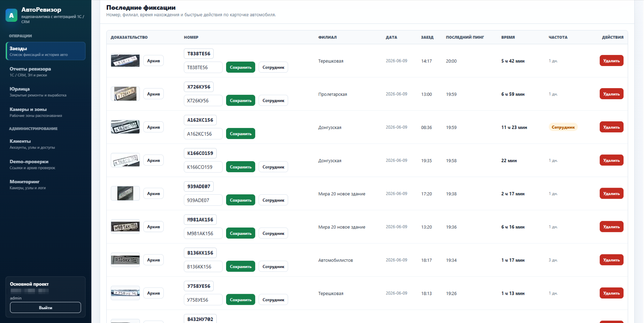Open the Мониторинг menu item
This screenshot has height=323, width=644.
(46, 185)
